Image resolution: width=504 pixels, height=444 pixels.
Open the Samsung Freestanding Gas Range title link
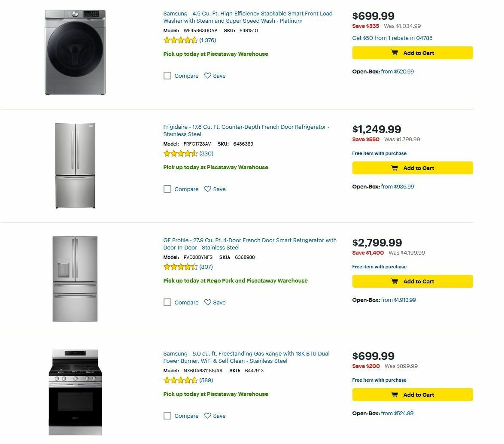[x=246, y=357]
